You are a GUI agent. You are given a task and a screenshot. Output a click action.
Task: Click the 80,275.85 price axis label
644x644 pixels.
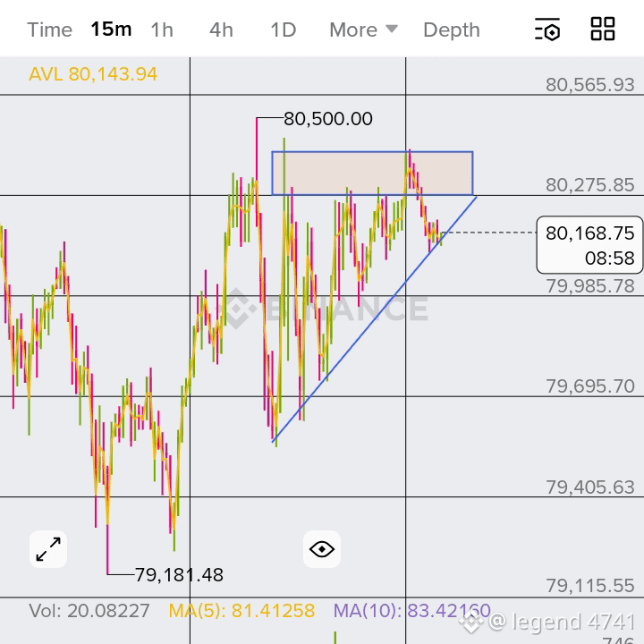click(589, 185)
